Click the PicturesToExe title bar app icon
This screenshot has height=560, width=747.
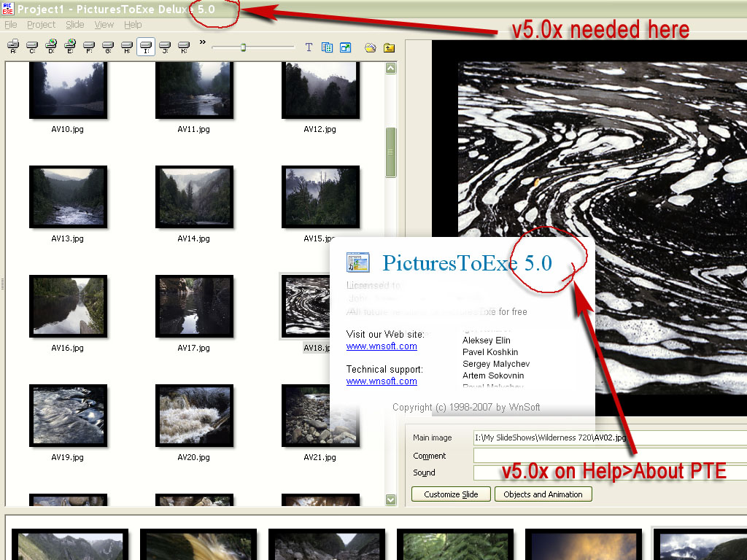7,8
